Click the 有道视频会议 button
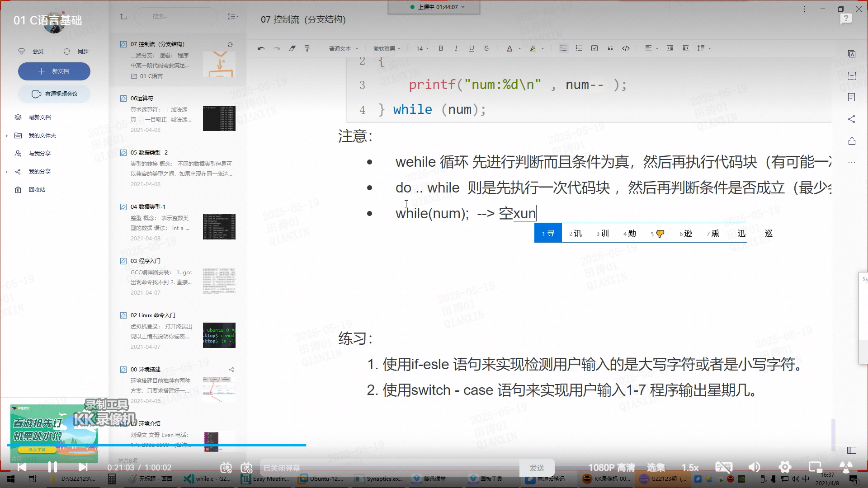The height and width of the screenshot is (488, 868). point(54,94)
